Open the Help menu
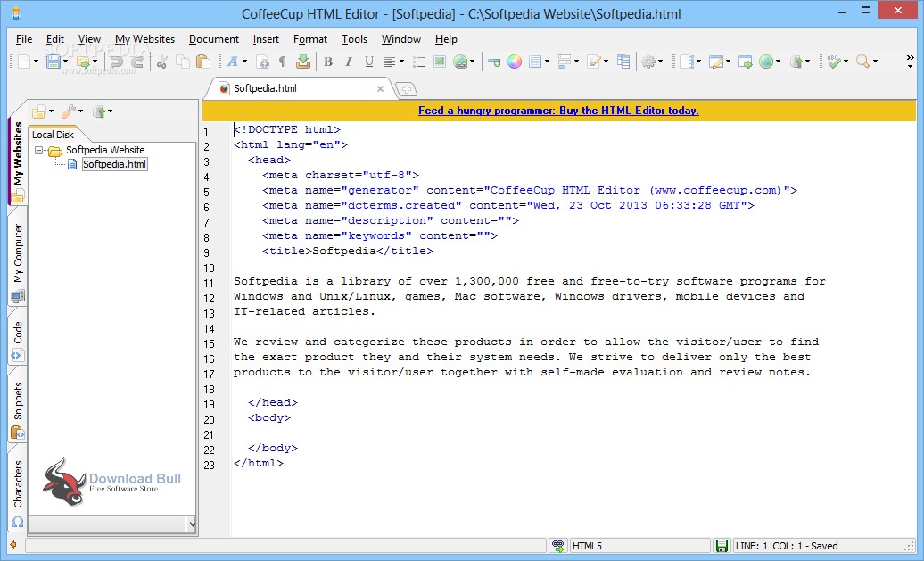Viewport: 924px width, 561px height. 446,39
